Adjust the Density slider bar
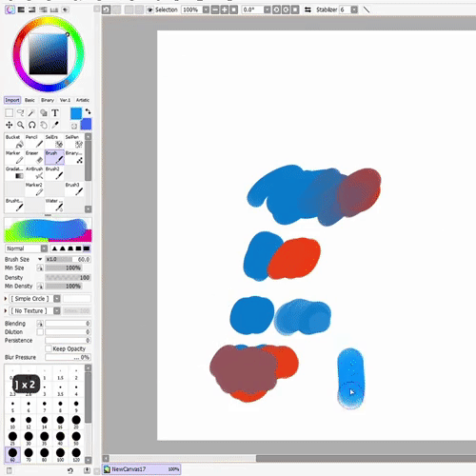Screen dimensions: 476x476 tap(68, 277)
